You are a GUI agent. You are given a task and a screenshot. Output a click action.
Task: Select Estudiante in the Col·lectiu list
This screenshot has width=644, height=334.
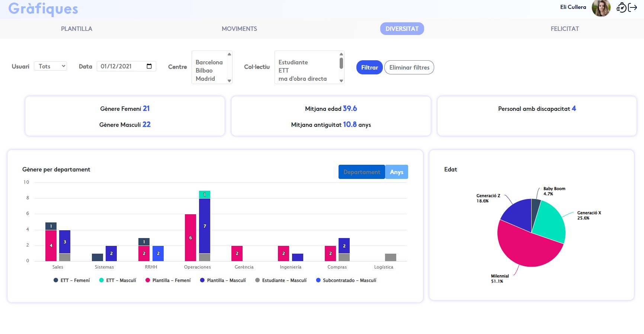(x=293, y=62)
